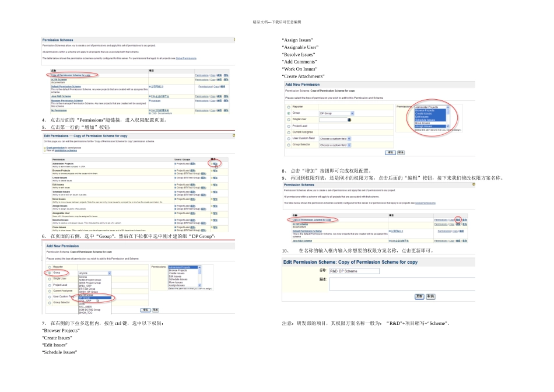
Task: Click 取消 button in form below step 6
Action: pos(155,310)
